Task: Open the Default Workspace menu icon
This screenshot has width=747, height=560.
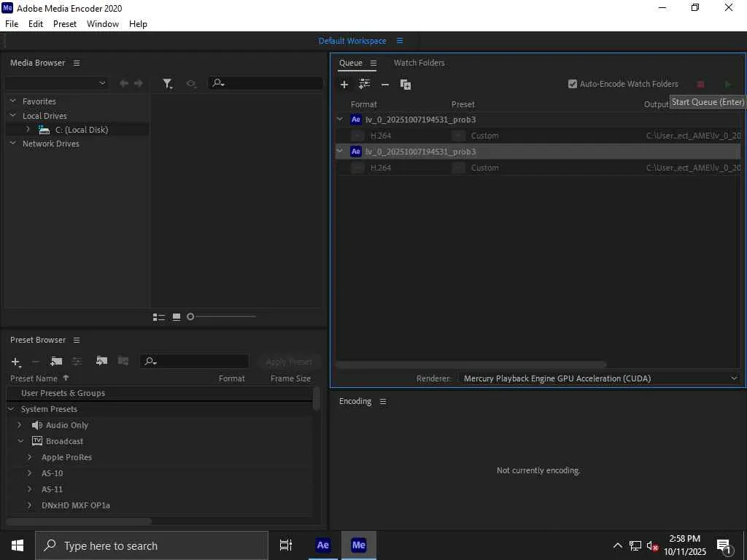Action: 400,41
